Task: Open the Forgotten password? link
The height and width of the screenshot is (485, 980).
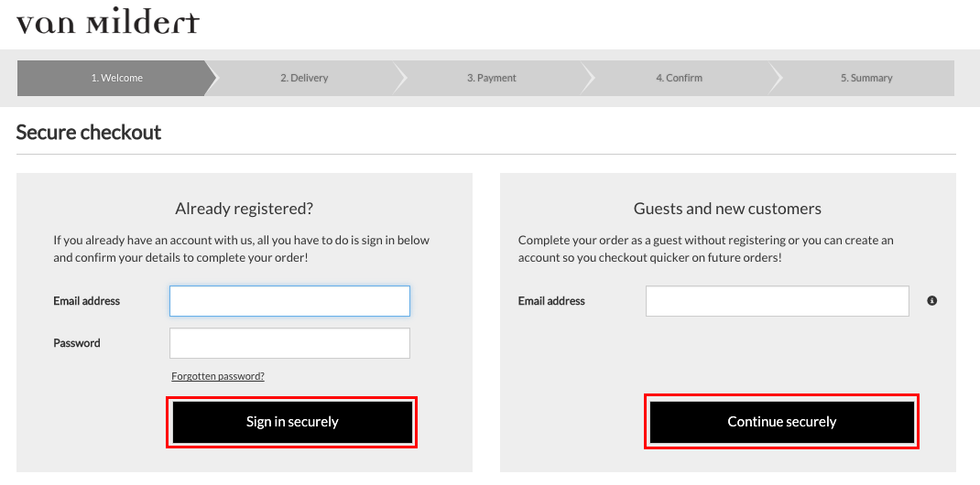Action: point(218,376)
